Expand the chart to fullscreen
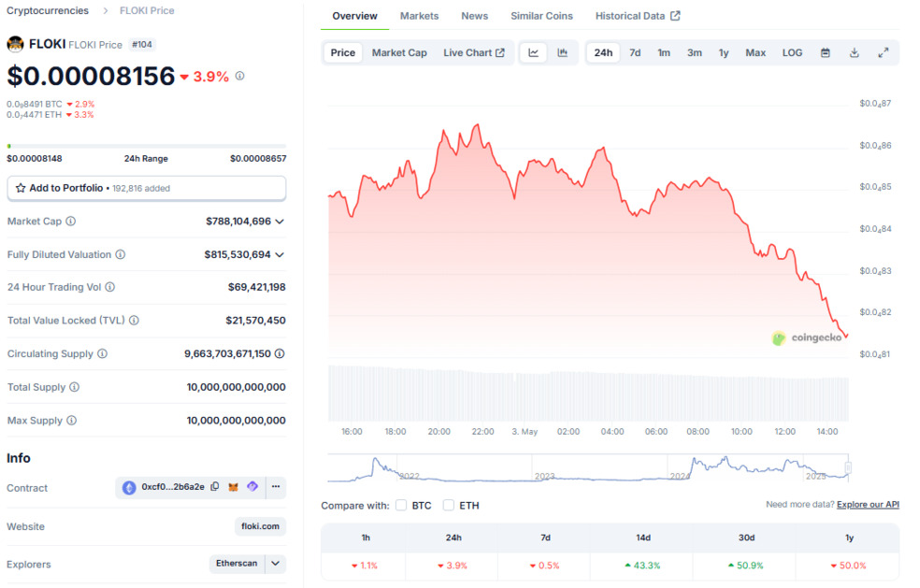Image resolution: width=920 pixels, height=588 pixels. 883,52
